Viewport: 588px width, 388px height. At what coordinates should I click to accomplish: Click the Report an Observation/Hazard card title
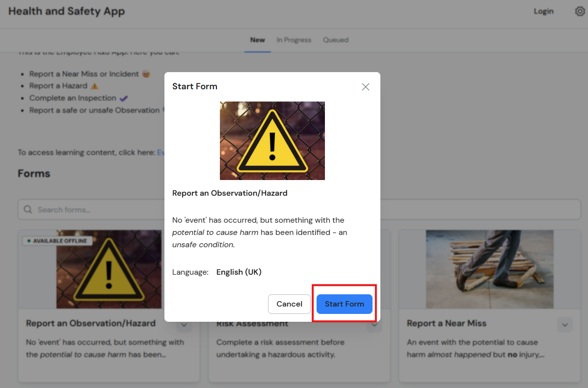91,323
